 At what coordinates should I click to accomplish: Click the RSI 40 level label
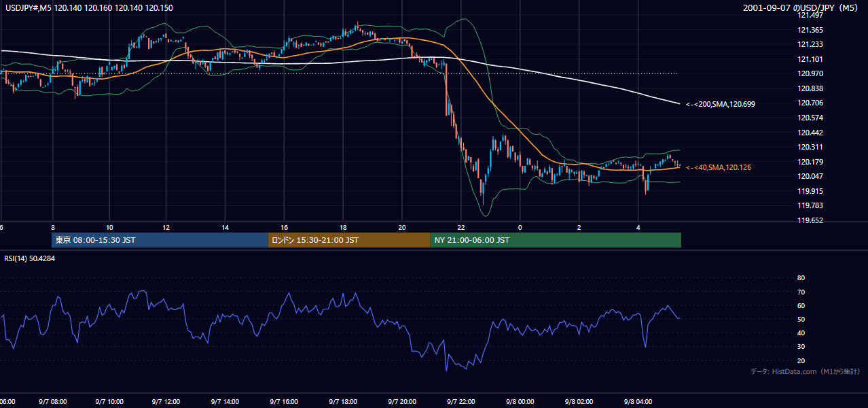coord(801,333)
